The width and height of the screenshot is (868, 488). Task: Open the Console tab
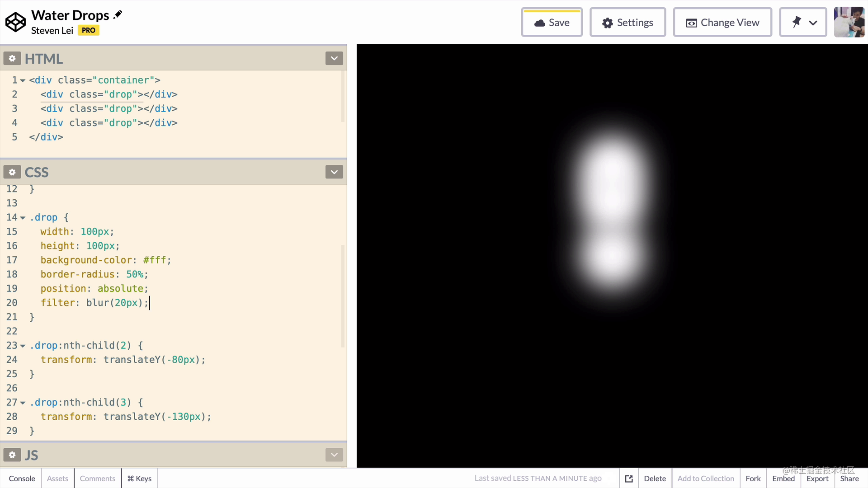(22, 479)
